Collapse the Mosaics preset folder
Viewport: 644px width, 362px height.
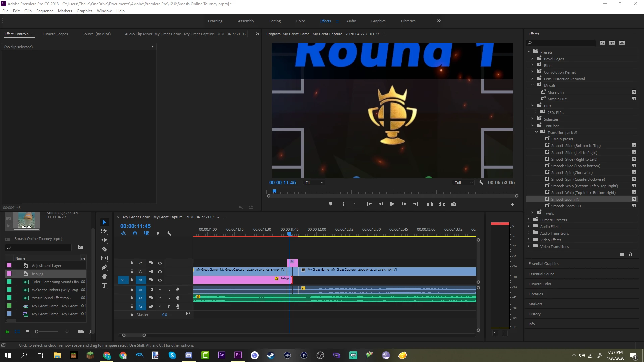coord(533,85)
